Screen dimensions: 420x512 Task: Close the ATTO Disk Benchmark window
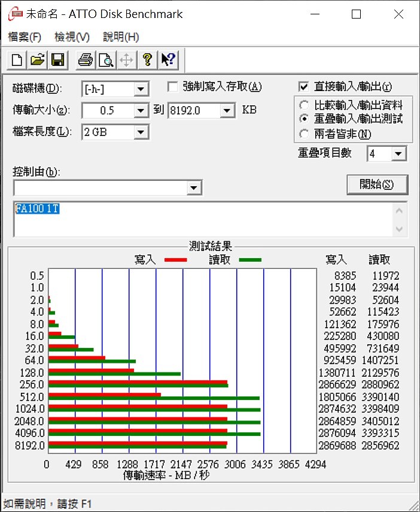(399, 14)
